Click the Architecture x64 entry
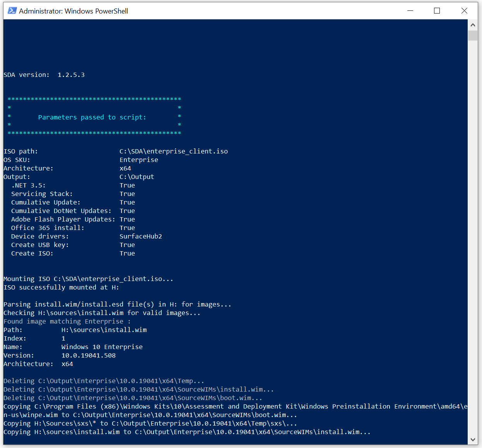The height and width of the screenshot is (448, 482). (x=125, y=168)
